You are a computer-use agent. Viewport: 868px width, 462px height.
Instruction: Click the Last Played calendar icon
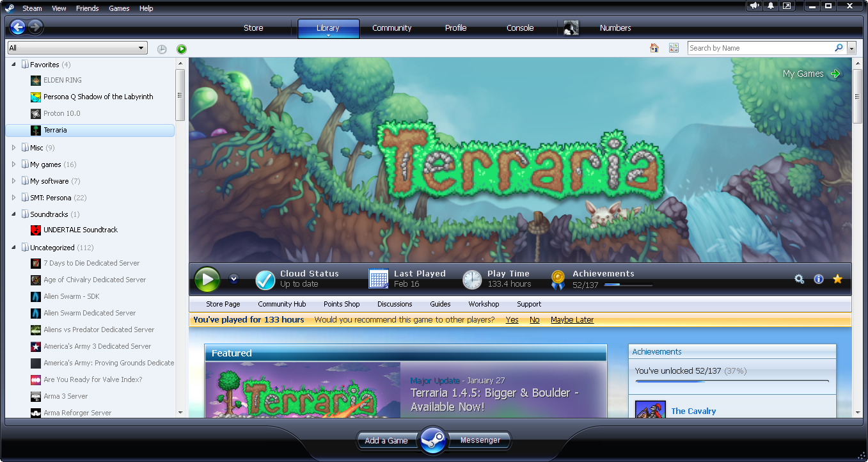379,279
